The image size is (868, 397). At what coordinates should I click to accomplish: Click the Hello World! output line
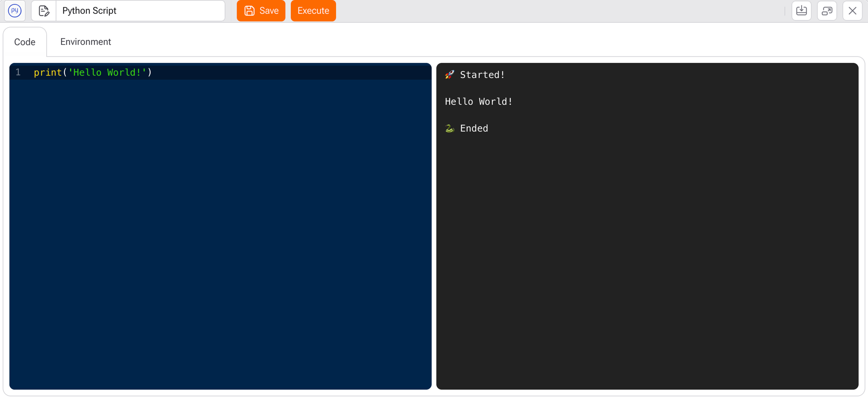(x=478, y=102)
